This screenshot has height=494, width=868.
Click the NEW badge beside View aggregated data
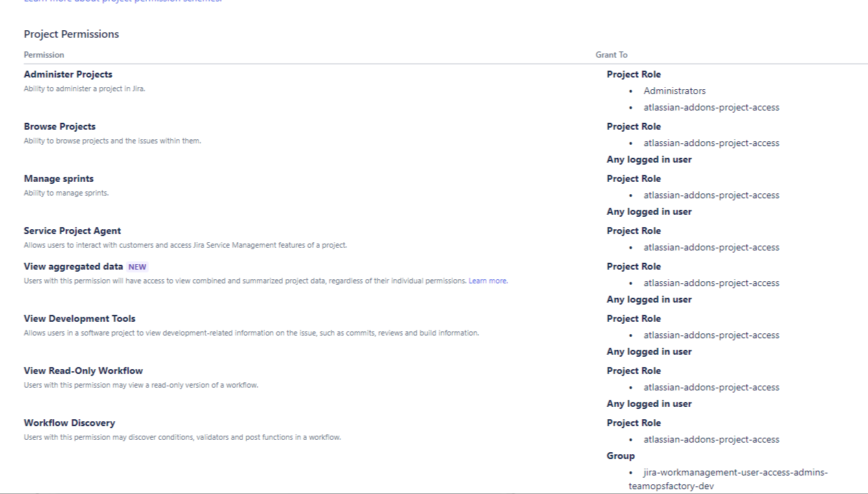137,267
